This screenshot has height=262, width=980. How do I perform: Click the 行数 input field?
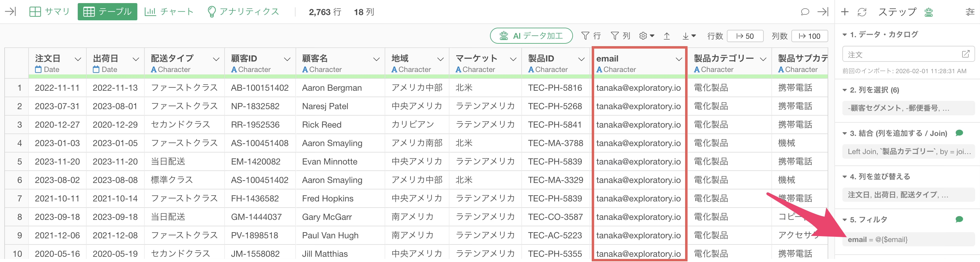[745, 36]
